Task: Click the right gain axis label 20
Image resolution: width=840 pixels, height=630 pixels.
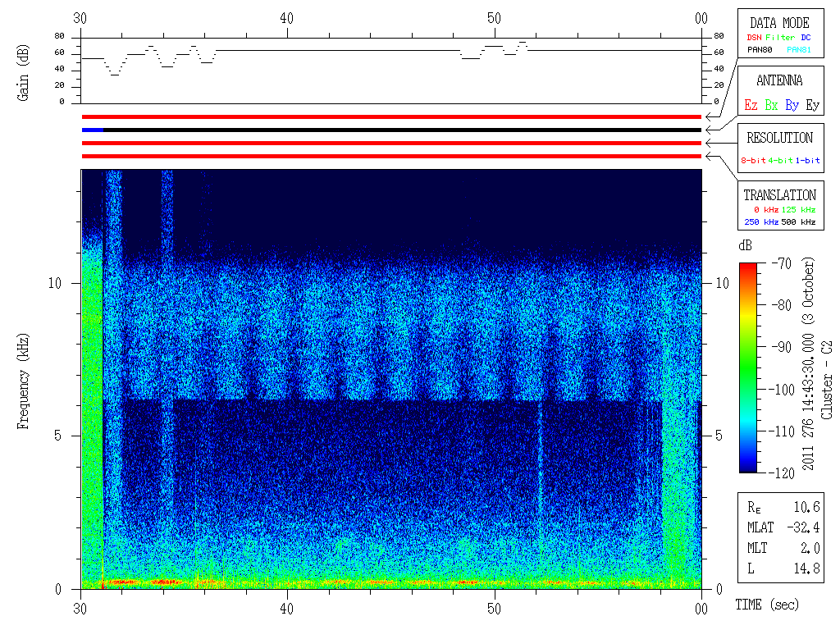Action: (719, 85)
